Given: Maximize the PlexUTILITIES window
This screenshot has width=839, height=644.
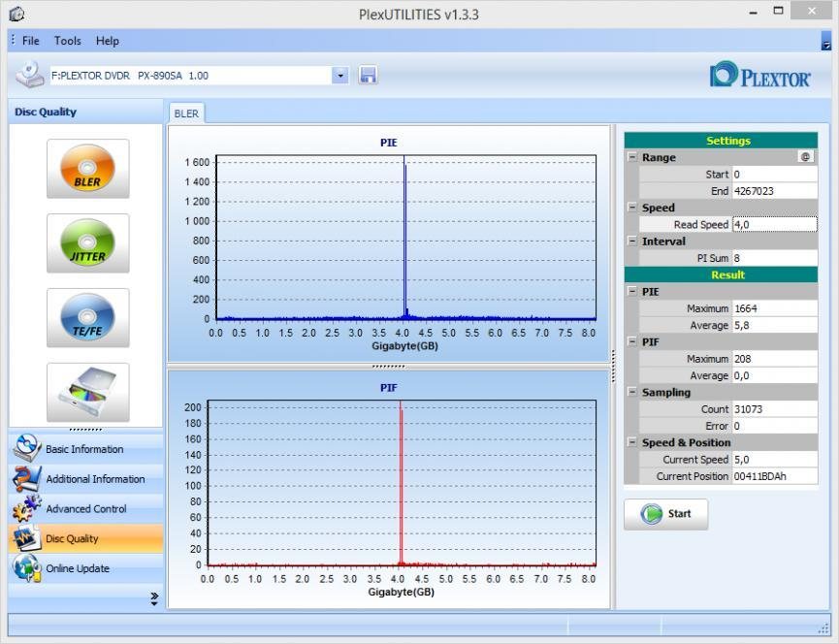Looking at the screenshot, I should point(778,12).
